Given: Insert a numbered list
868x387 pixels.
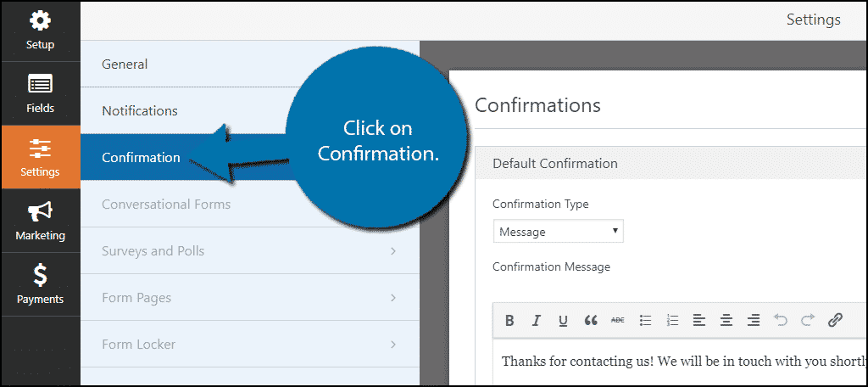Looking at the screenshot, I should click(672, 320).
